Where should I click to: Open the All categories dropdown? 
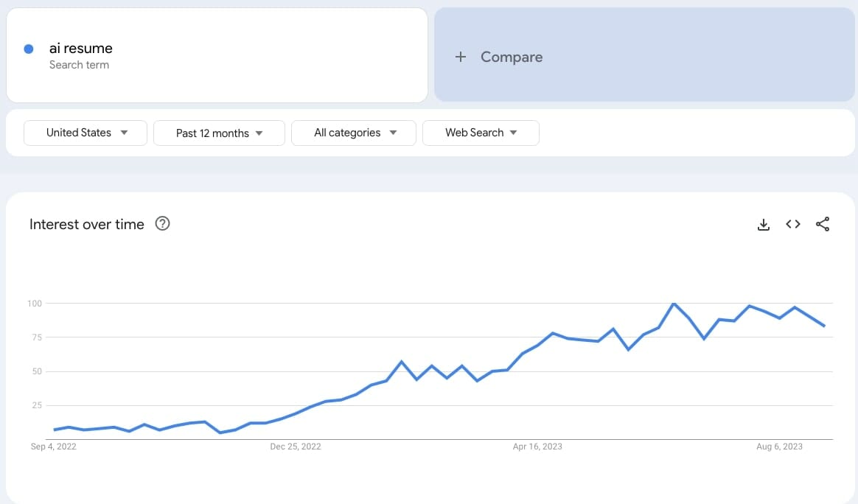point(354,133)
